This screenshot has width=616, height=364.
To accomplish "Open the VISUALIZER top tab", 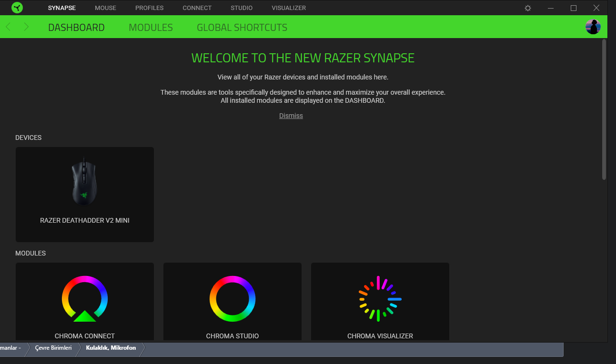I will 289,8.
